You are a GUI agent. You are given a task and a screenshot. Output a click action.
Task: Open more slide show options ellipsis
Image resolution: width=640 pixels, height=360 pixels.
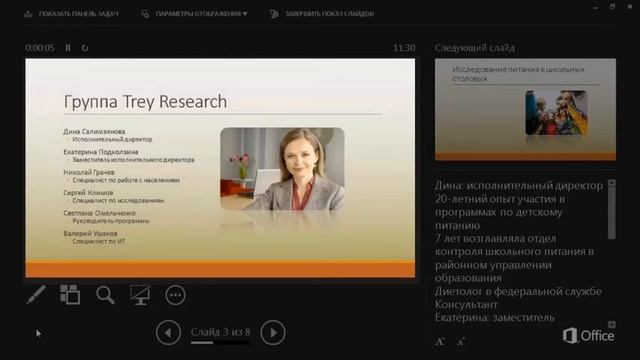pyautogui.click(x=176, y=295)
